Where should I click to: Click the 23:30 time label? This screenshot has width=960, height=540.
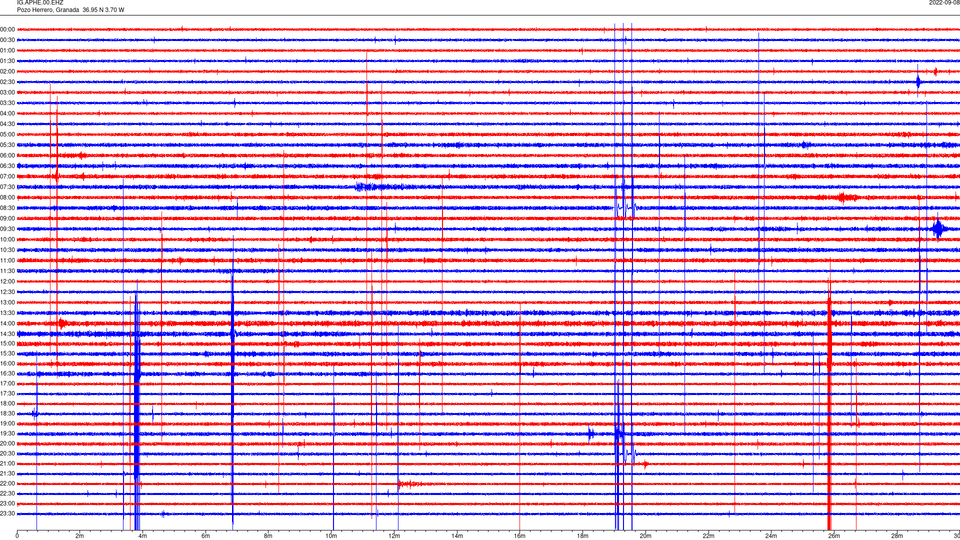pyautogui.click(x=7, y=514)
